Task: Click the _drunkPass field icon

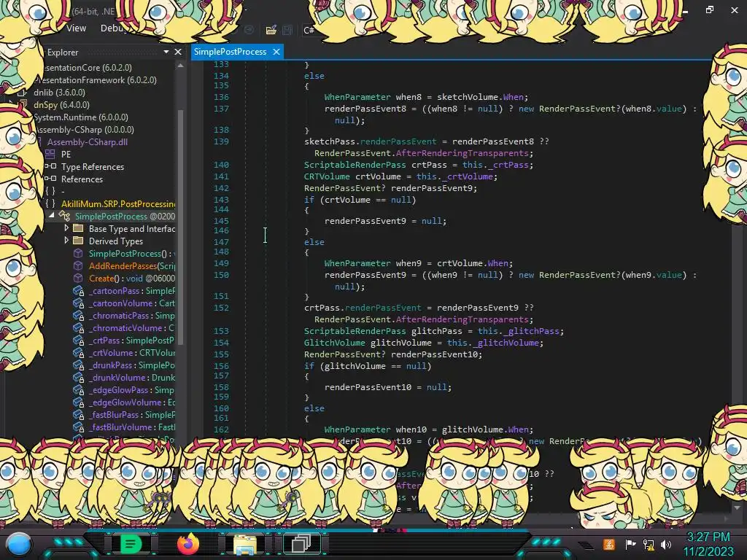Action: pyautogui.click(x=78, y=365)
